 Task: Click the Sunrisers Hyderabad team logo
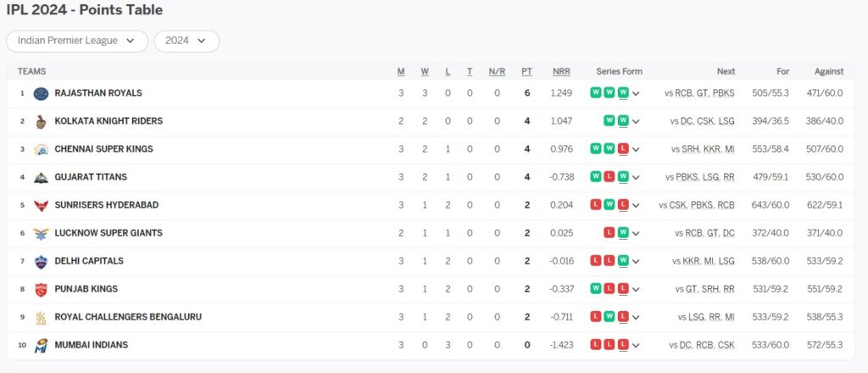pos(41,205)
